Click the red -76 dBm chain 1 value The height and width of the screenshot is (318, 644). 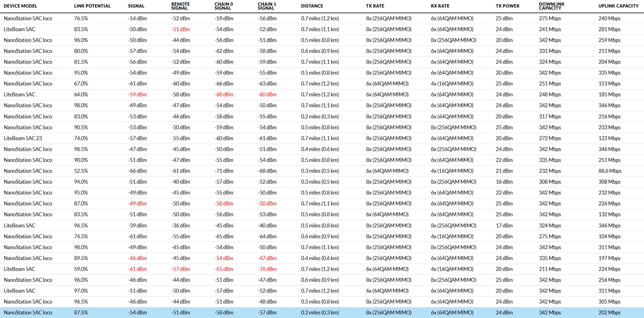tap(267, 269)
